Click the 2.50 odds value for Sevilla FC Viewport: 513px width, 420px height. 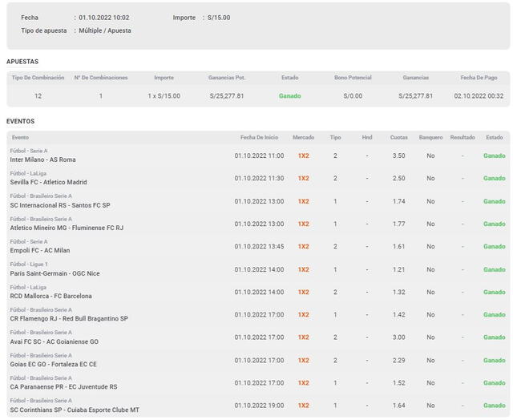coord(399,178)
